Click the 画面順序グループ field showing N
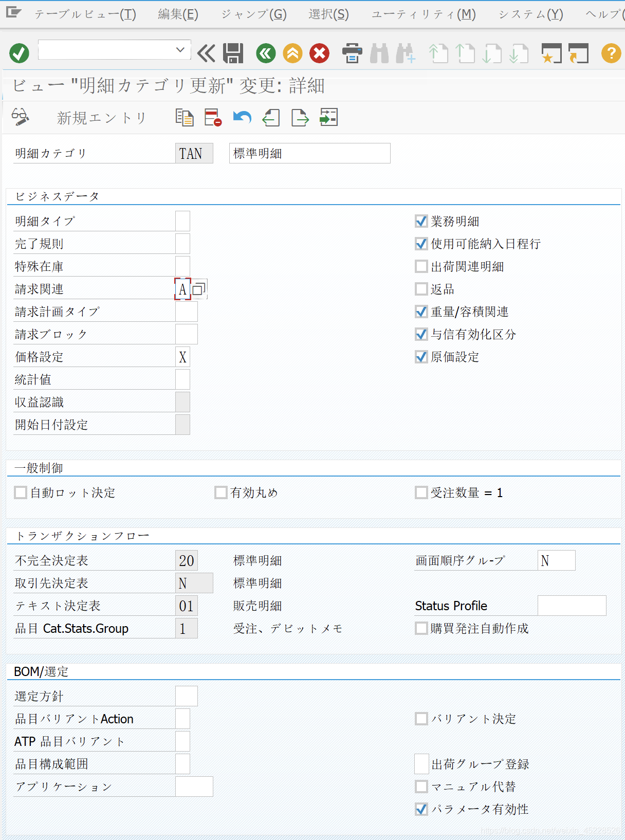The width and height of the screenshot is (625, 840). click(557, 560)
